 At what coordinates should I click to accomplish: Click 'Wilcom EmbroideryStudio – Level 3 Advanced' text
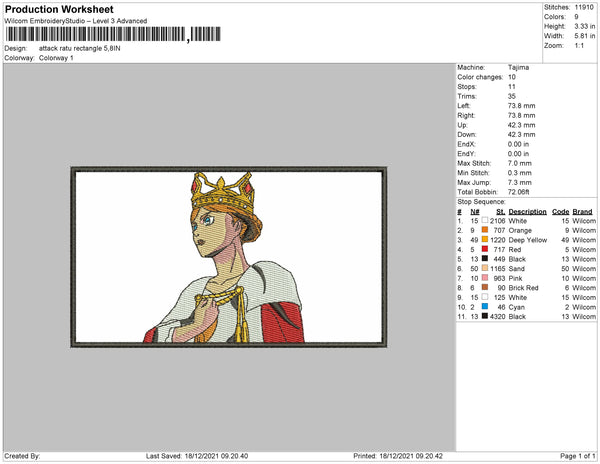(76, 21)
